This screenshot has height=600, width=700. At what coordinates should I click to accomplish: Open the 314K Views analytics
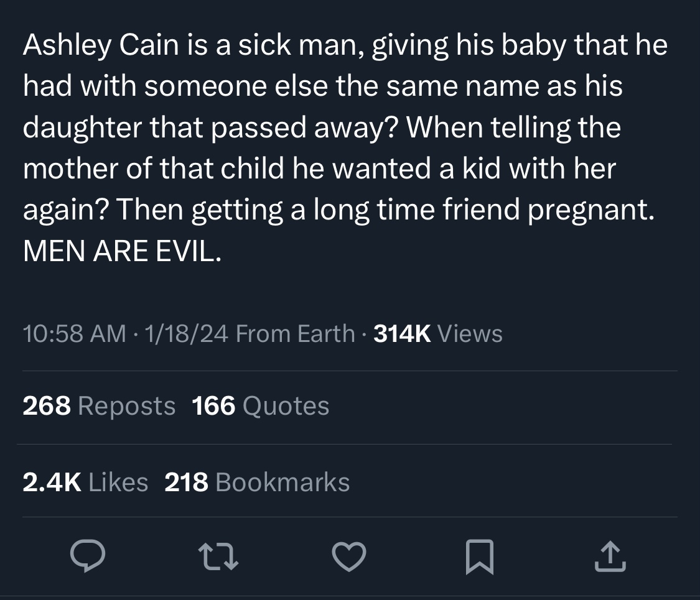(438, 333)
